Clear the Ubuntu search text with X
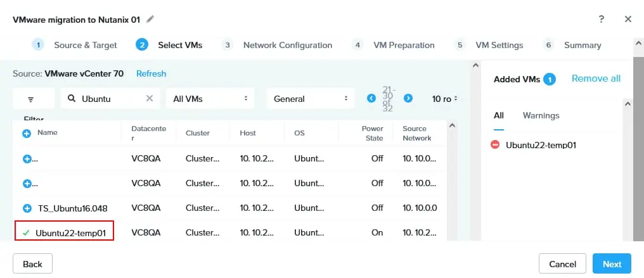This screenshot has width=644, height=278. click(x=150, y=98)
